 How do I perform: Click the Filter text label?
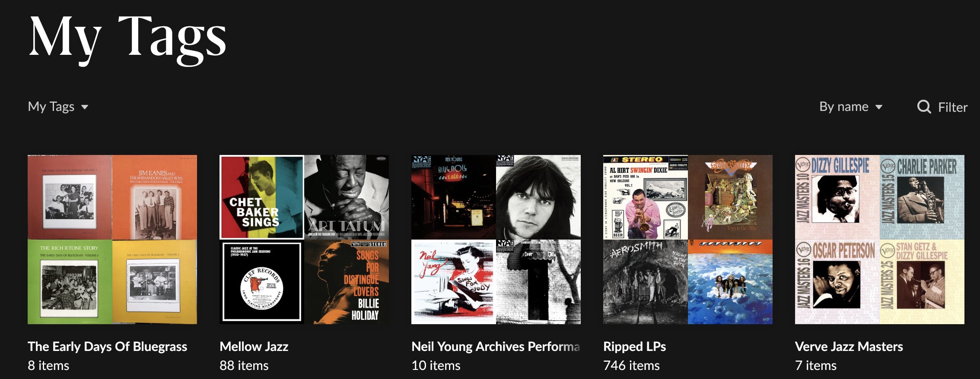pos(952,107)
